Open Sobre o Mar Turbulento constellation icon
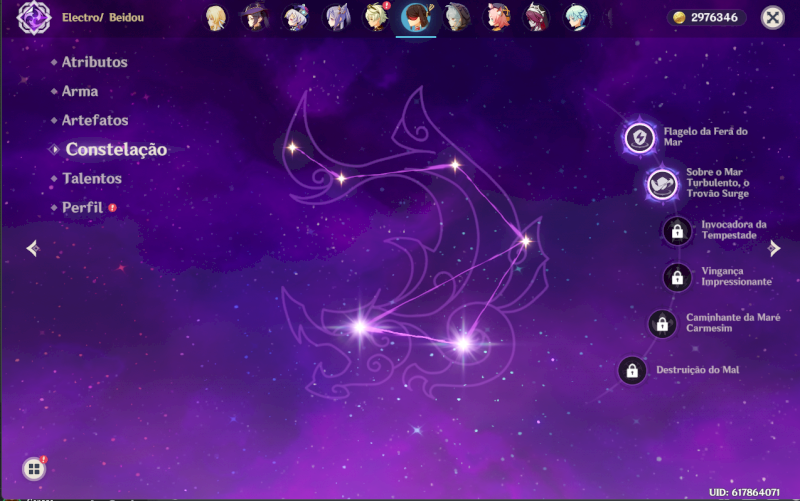 (662, 184)
